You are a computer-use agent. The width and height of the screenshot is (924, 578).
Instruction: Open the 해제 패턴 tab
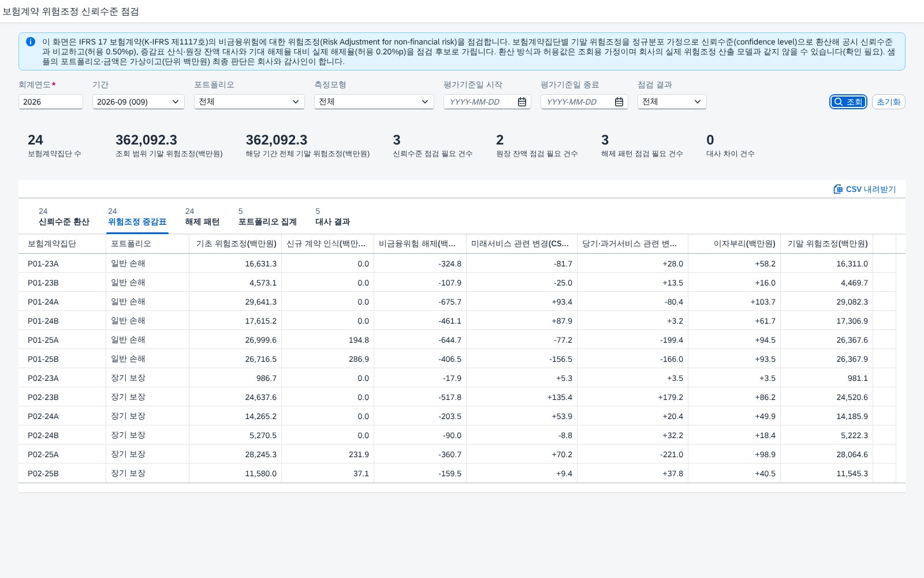pyautogui.click(x=202, y=217)
